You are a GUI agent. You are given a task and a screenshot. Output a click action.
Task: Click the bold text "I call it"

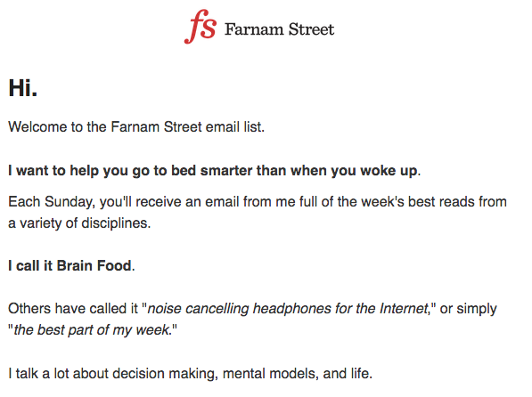[x=30, y=266]
